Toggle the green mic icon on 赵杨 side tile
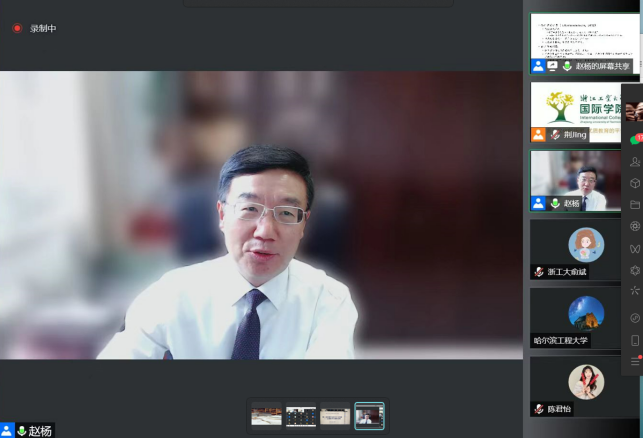The height and width of the screenshot is (438, 643). point(555,203)
